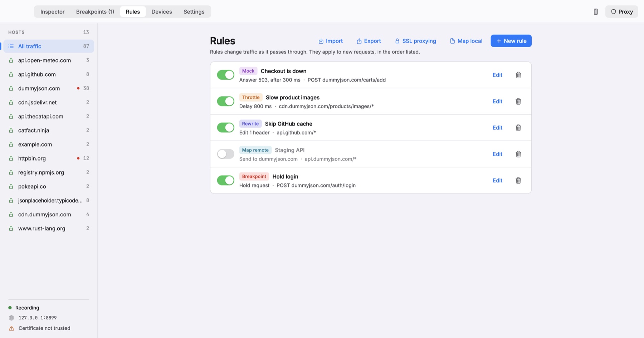644x338 pixels.
Task: Edit the Hold login rule
Action: [497, 181]
